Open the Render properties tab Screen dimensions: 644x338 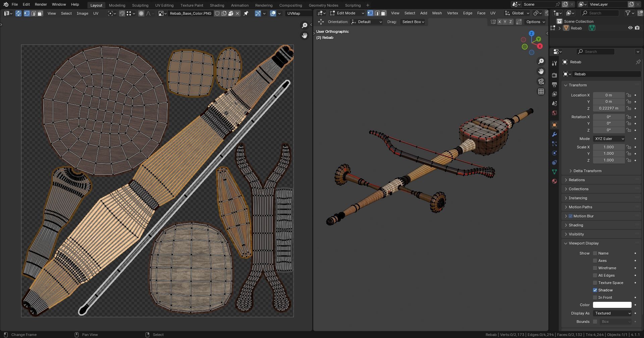pos(554,75)
